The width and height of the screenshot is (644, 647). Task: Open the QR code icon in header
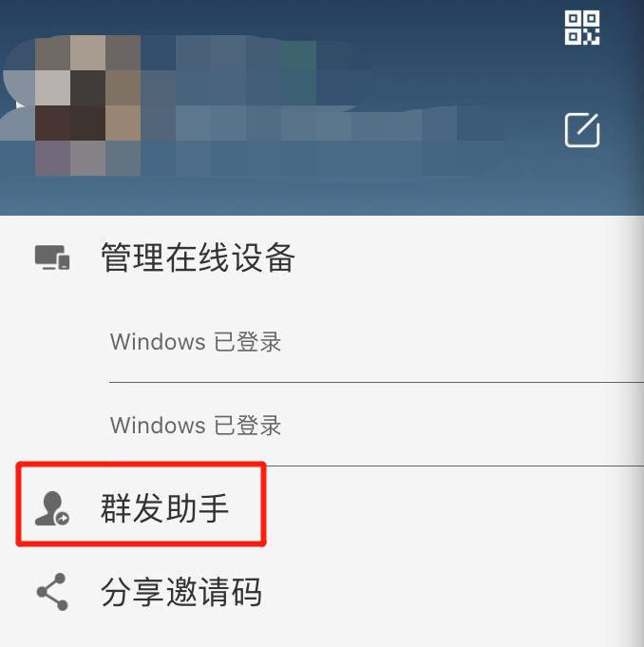click(582, 29)
